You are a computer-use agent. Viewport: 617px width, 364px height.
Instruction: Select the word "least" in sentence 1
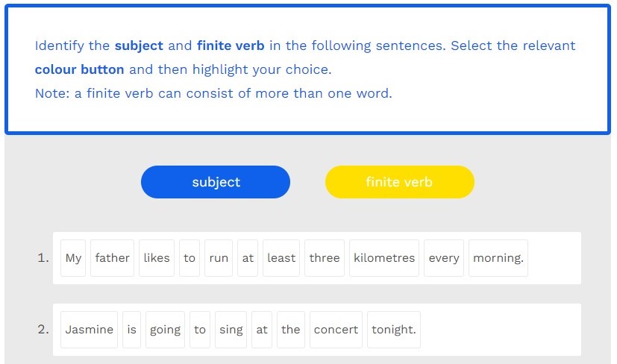(x=281, y=258)
